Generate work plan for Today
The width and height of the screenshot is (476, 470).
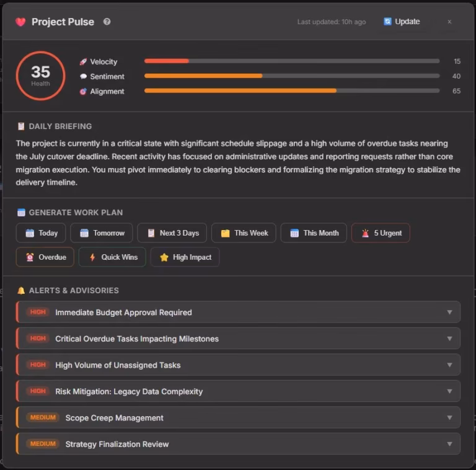tap(41, 233)
